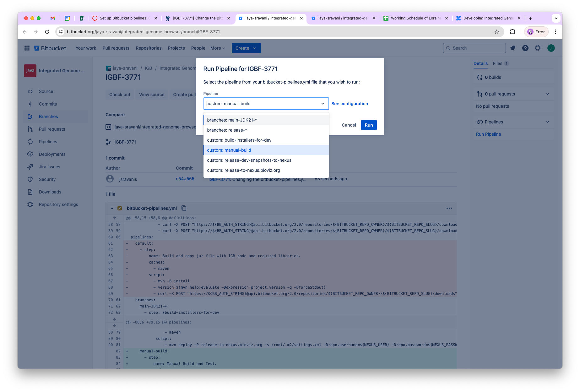This screenshot has height=392, width=580.
Task: Open the Bitbucket settings gear icon
Action: (x=538, y=48)
